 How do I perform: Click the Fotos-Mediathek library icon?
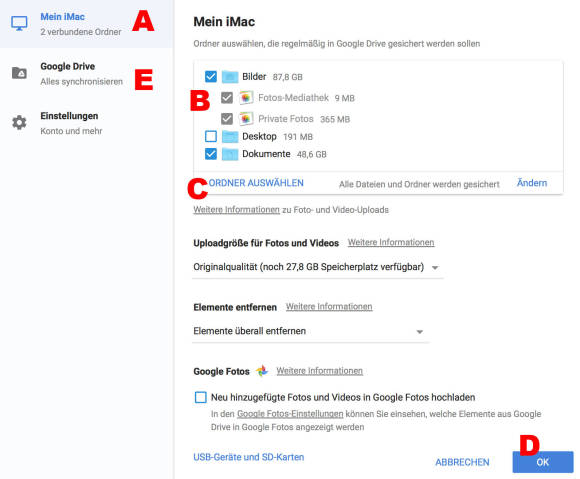(246, 98)
